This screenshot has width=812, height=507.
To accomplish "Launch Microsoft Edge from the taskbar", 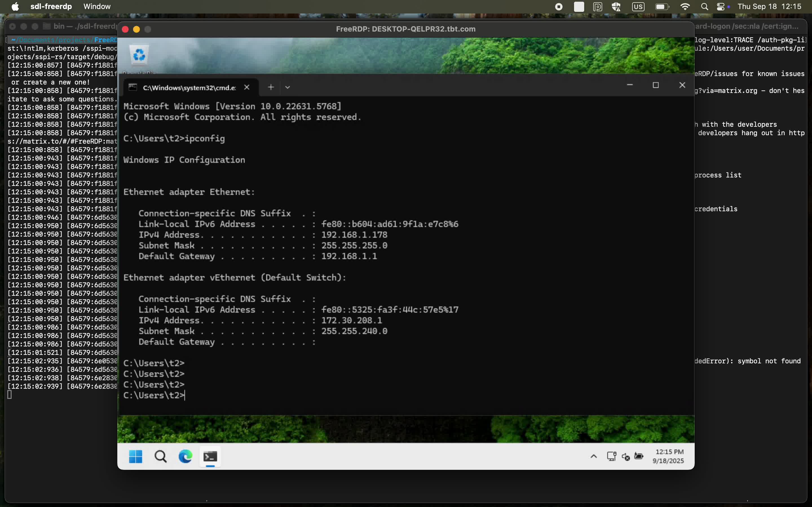I will (185, 456).
